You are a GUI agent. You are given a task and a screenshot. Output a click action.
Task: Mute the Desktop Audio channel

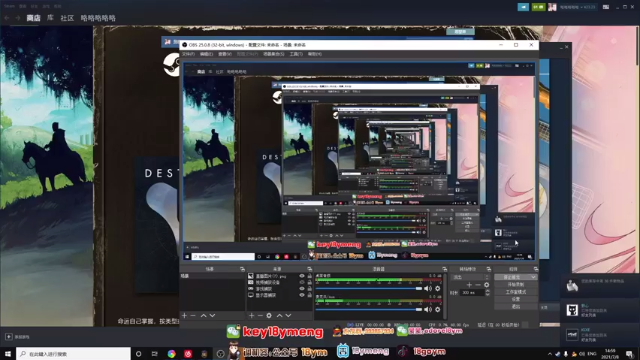click(x=428, y=289)
